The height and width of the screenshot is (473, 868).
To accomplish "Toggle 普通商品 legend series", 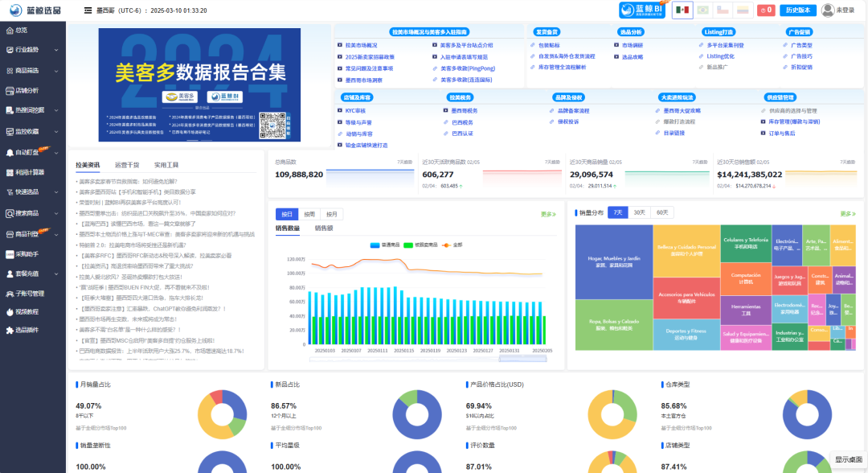I will 385,245.
